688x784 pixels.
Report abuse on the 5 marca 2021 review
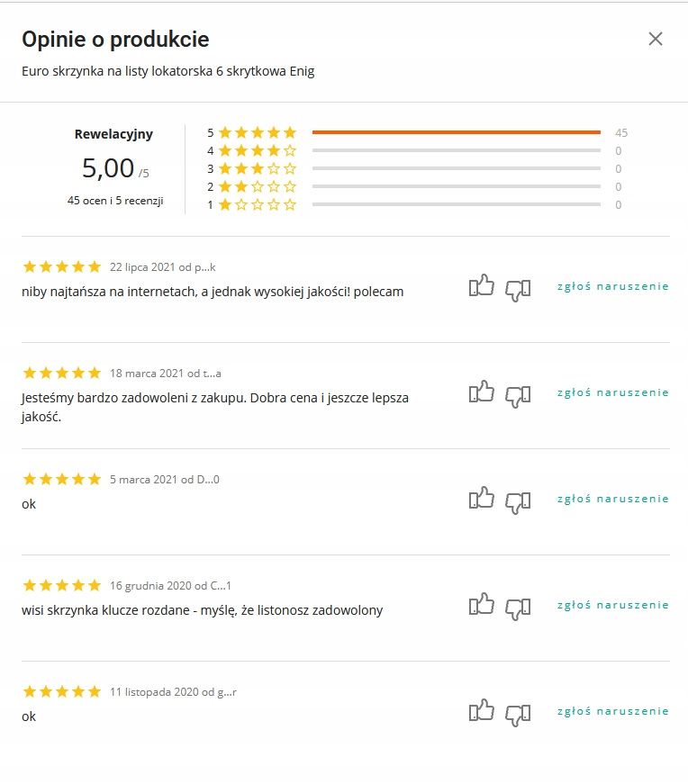pos(612,499)
